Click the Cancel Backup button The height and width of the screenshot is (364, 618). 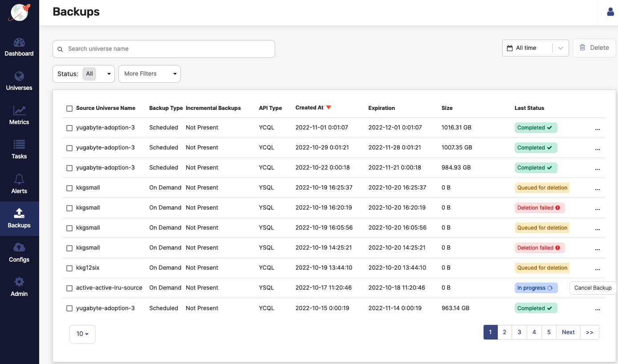[593, 288]
